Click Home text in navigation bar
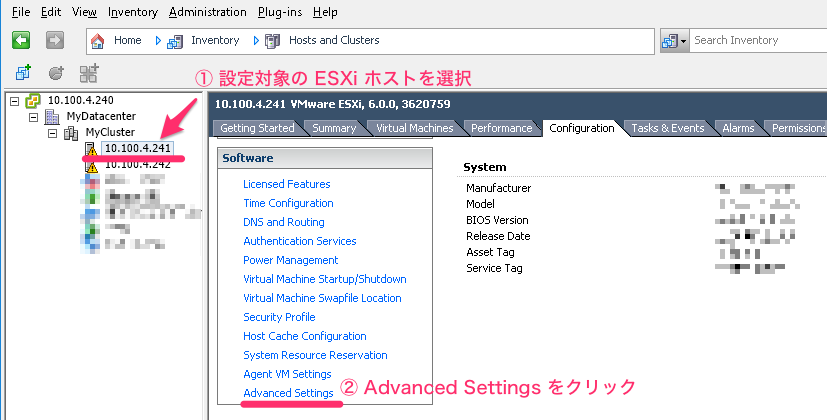Screen dimensions: 827x420 tap(128, 41)
